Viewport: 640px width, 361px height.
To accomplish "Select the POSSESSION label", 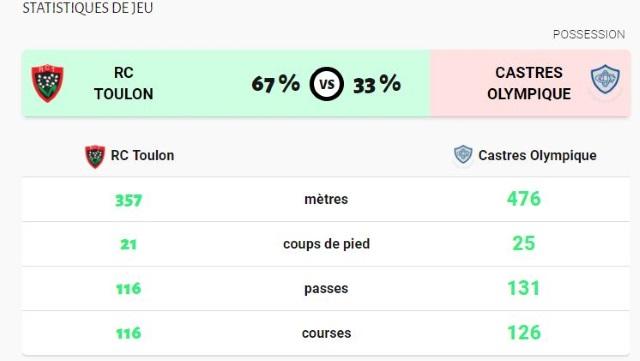I will (589, 34).
